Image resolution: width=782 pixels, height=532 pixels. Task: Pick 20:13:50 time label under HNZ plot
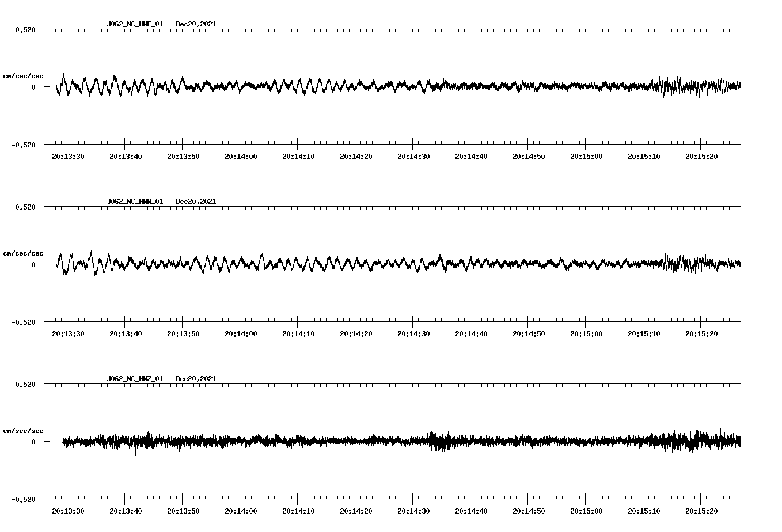tap(183, 511)
